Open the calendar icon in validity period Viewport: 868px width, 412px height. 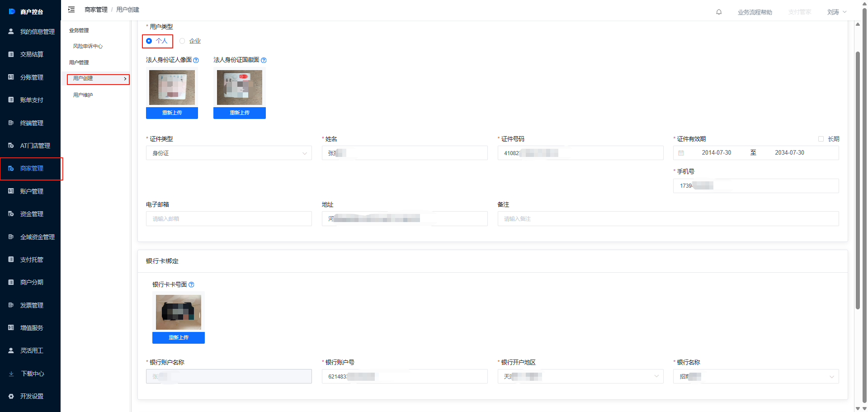(681, 153)
